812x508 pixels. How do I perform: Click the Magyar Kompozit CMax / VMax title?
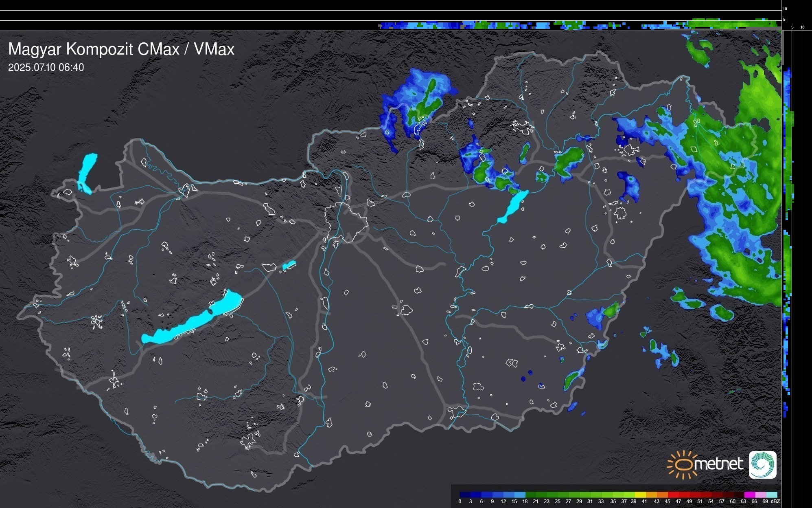tap(121, 49)
